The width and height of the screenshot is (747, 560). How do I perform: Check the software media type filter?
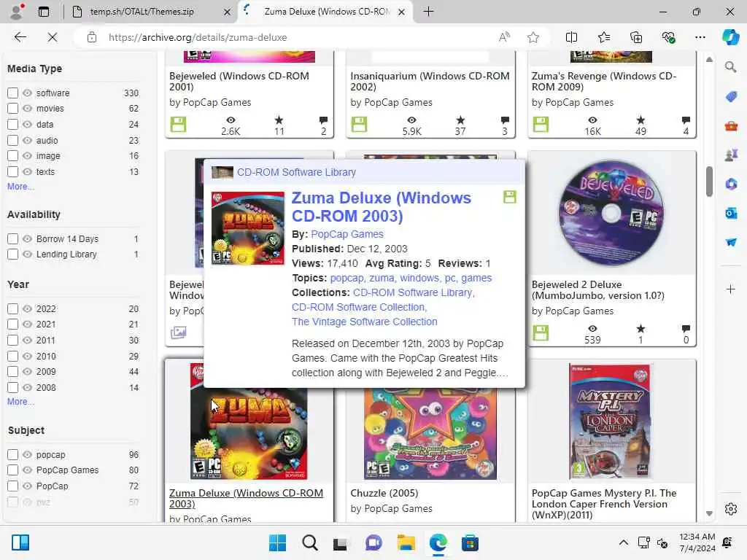13,93
